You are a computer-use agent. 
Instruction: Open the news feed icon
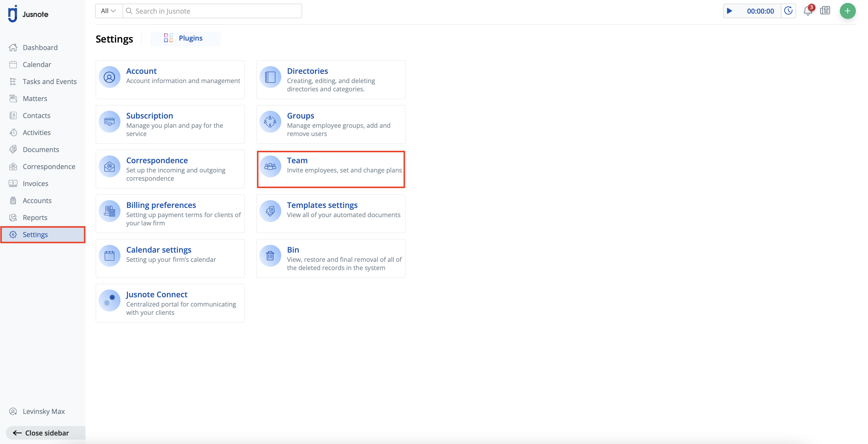(x=825, y=10)
